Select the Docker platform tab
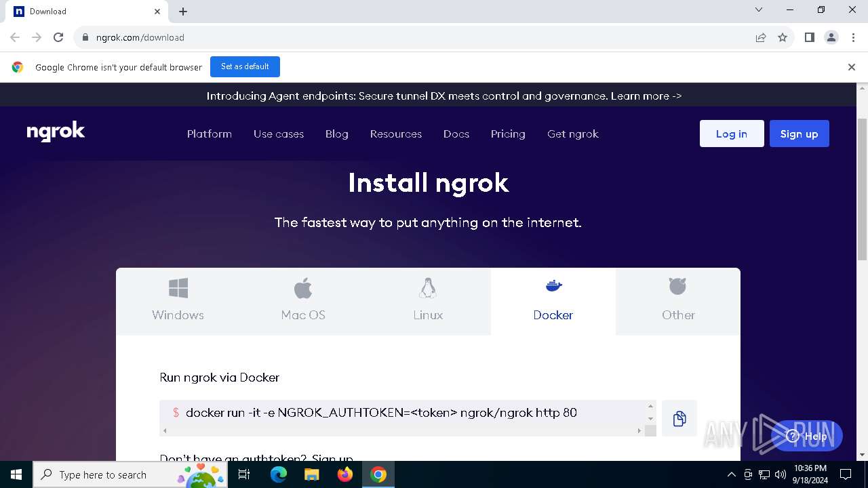The width and height of the screenshot is (868, 488). [x=553, y=301]
